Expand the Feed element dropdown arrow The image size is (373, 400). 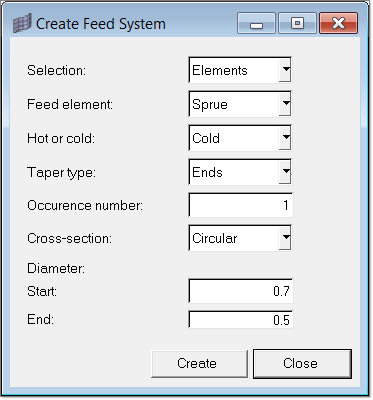pyautogui.click(x=285, y=104)
